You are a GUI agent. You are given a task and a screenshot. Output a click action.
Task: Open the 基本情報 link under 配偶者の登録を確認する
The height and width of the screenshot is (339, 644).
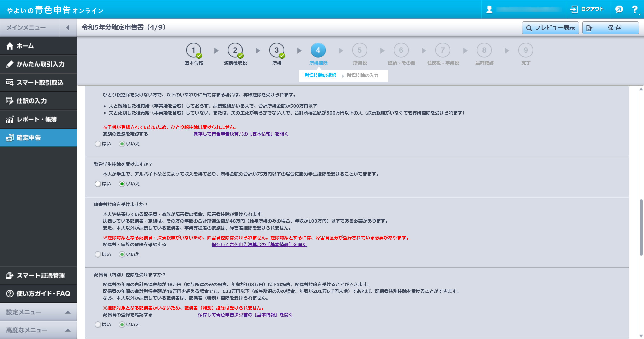tap(245, 315)
